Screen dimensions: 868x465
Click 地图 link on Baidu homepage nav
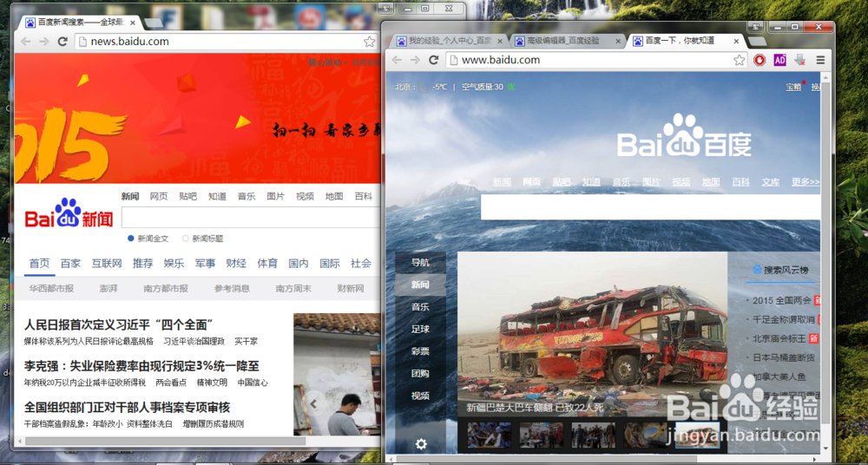pyautogui.click(x=711, y=181)
